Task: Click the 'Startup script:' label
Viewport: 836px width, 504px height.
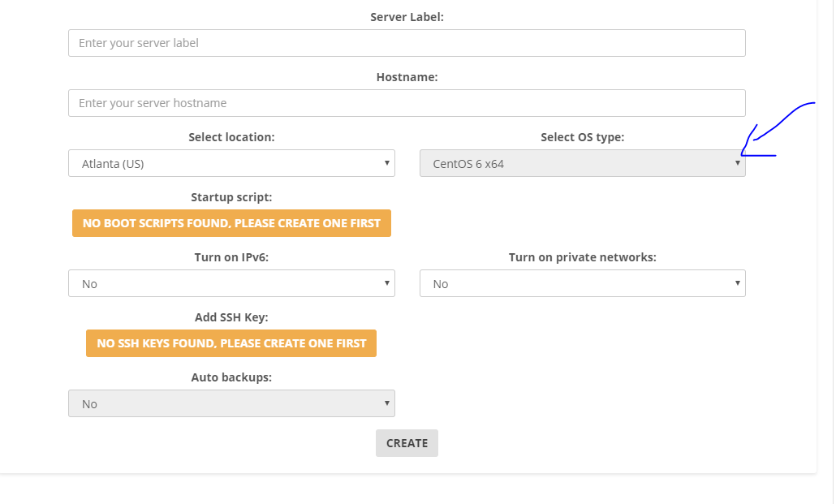Action: 231,197
